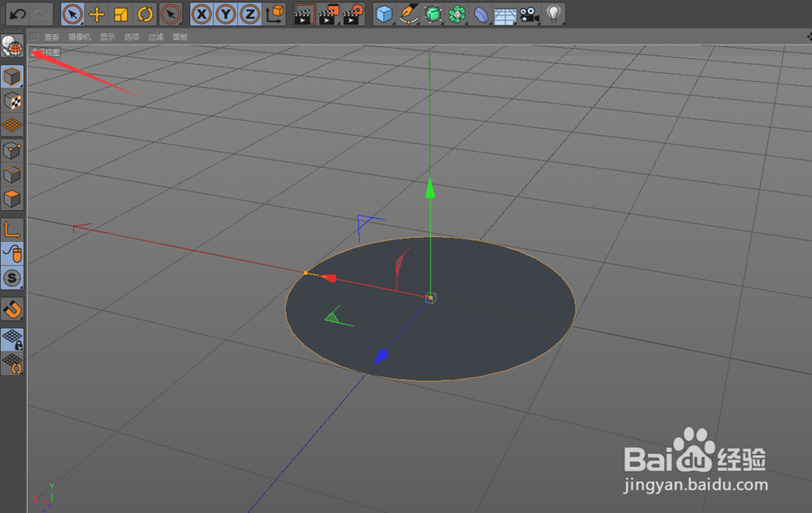
Task: Add a Cube primitive object
Action: tap(384, 14)
